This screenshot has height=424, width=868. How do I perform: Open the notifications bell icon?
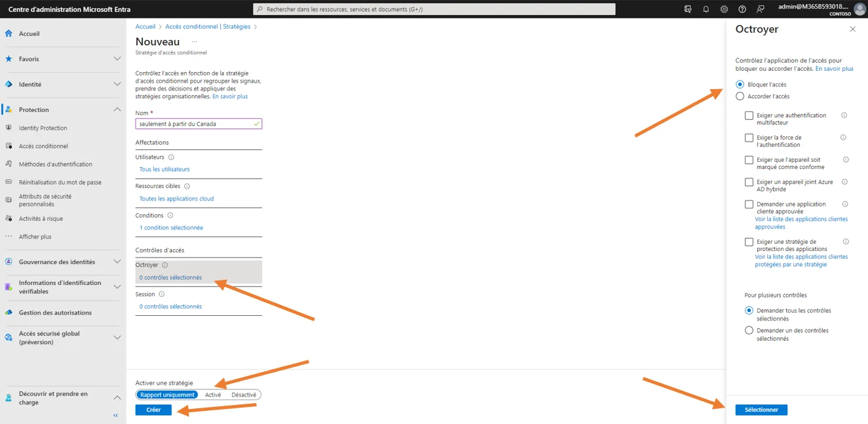point(706,9)
